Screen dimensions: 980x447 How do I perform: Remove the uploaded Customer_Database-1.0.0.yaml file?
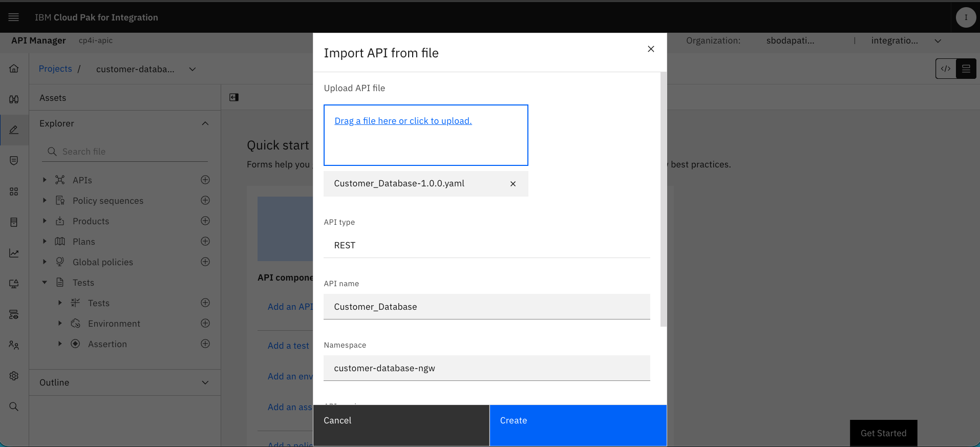coord(513,184)
